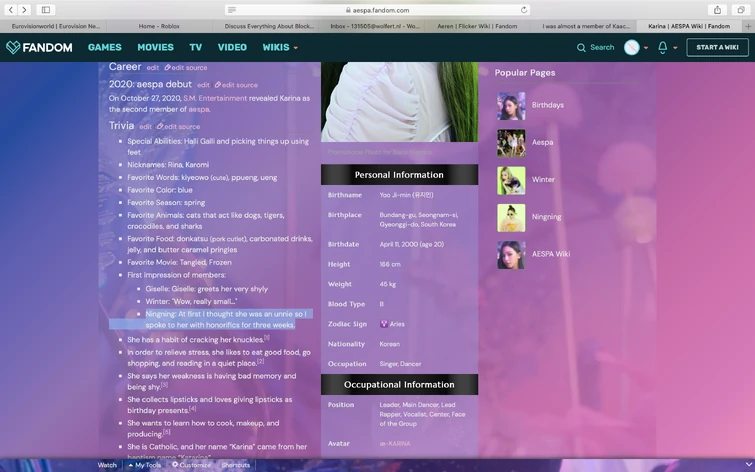This screenshot has height=472, width=755.
Task: Show all tabs overview button
Action: (x=741, y=10)
